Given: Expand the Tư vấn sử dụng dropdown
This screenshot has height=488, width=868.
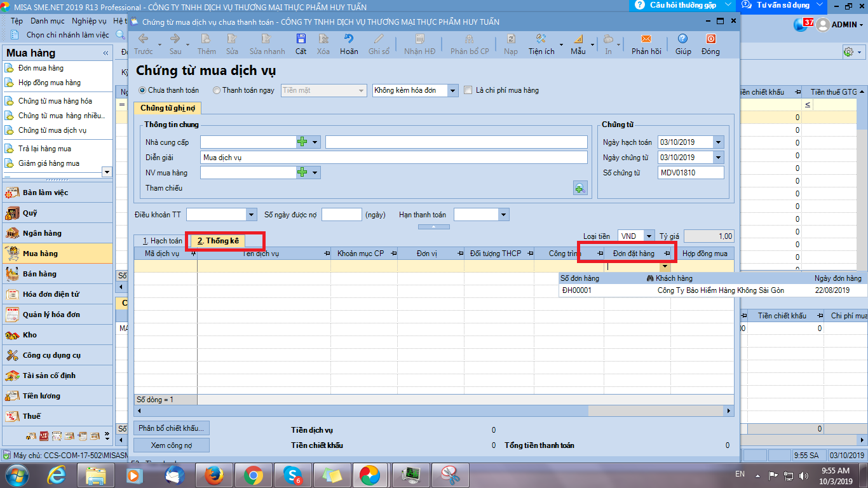Looking at the screenshot, I should pyautogui.click(x=820, y=5).
